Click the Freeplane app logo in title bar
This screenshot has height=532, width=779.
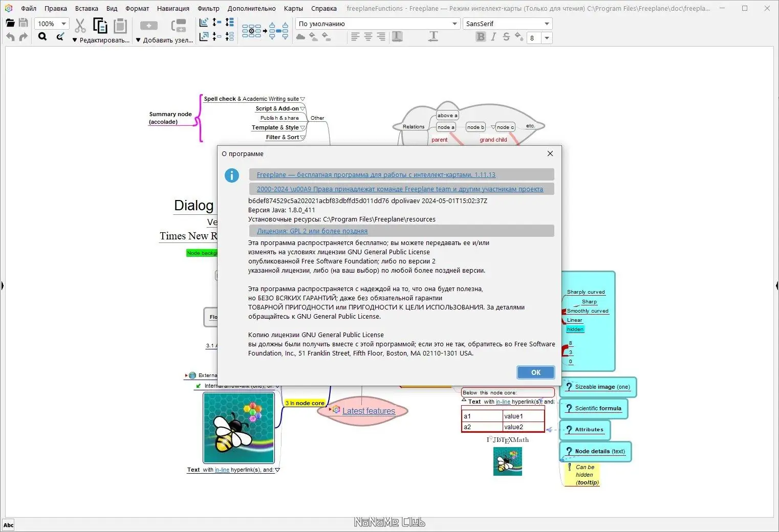pyautogui.click(x=8, y=8)
